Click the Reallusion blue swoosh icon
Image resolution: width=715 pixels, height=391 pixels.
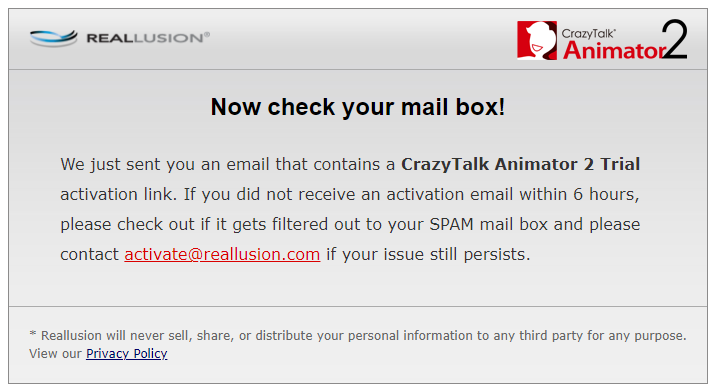click(x=53, y=38)
